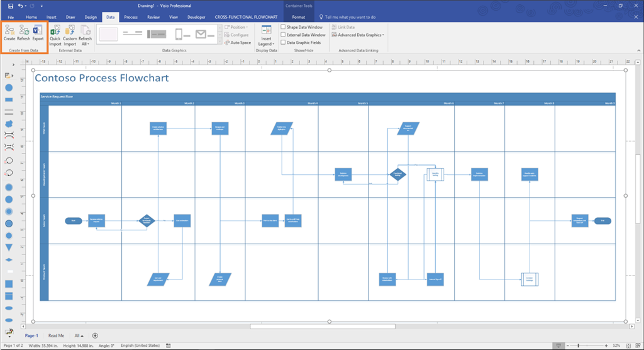
Task: Open the Page-1 sheet tab
Action: 31,336
